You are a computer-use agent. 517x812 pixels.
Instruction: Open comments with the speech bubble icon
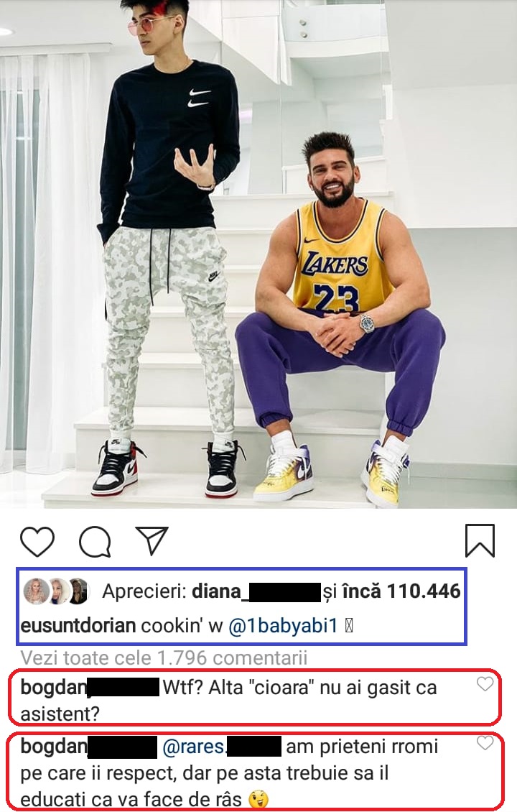pyautogui.click(x=95, y=542)
